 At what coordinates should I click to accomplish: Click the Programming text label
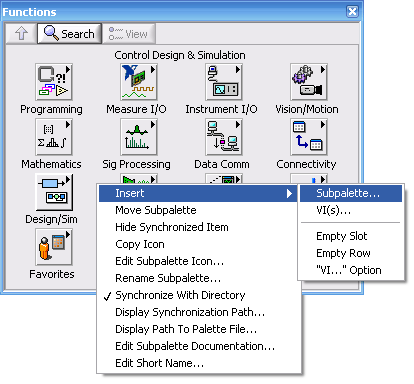coord(51,109)
